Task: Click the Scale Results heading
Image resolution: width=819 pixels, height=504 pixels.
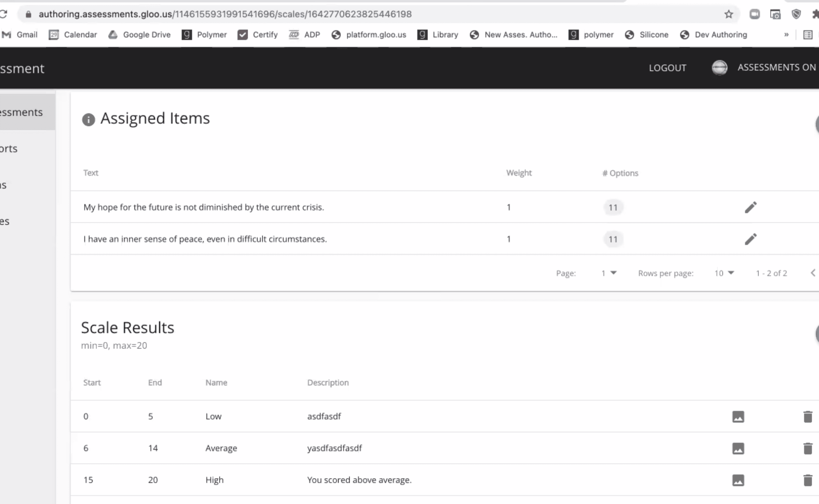Action: [x=127, y=327]
